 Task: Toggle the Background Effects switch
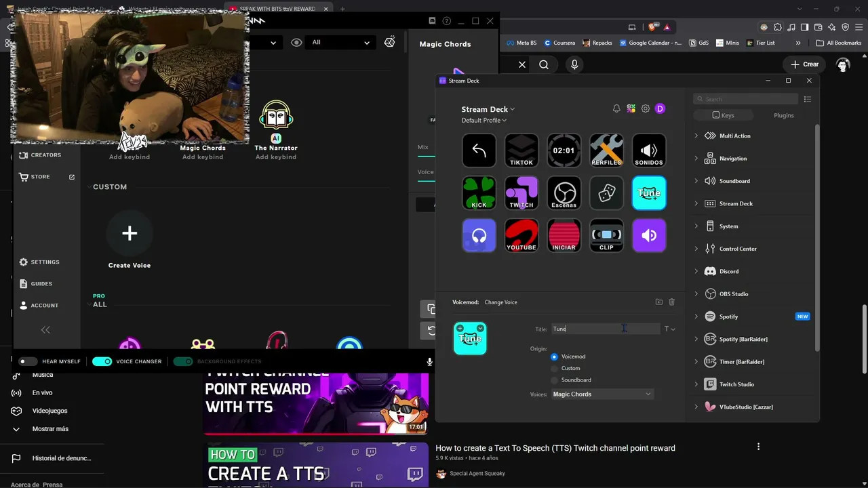coord(183,361)
